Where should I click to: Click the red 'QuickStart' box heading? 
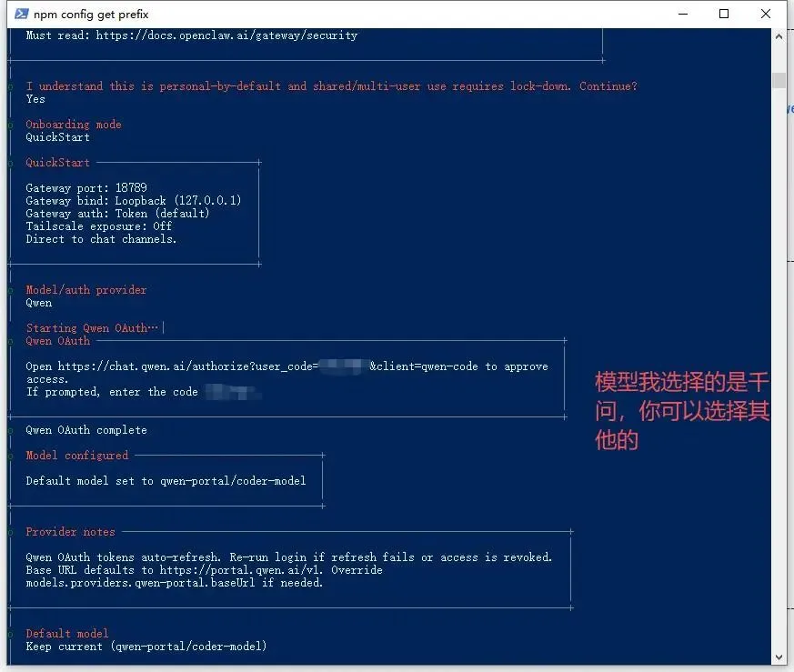tap(57, 163)
